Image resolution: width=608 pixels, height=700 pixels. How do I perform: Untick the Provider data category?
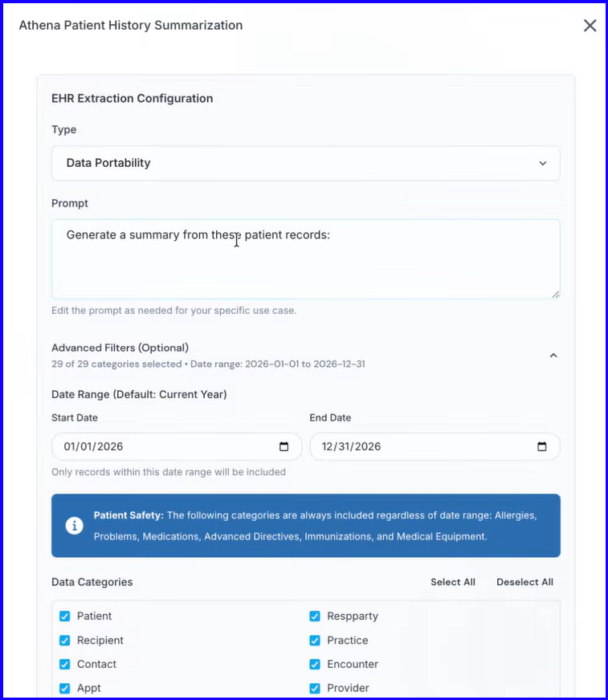tap(315, 688)
